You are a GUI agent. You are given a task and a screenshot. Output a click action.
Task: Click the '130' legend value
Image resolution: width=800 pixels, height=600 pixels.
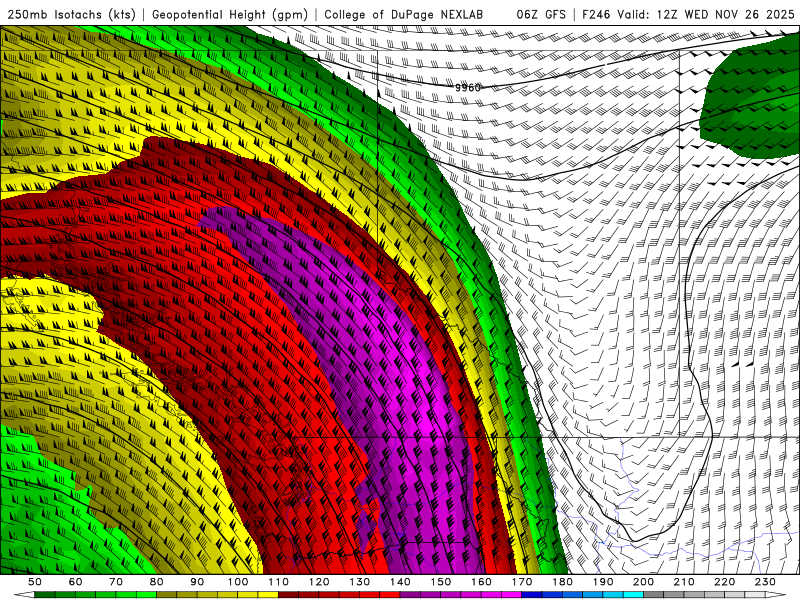pos(360,582)
